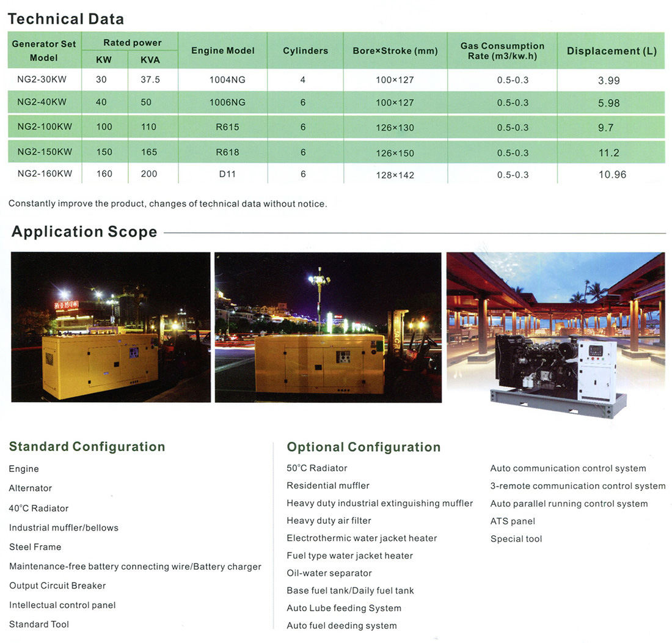The width and height of the screenshot is (672, 643).
Task: Select 'Residential muffler'
Action: [328, 486]
